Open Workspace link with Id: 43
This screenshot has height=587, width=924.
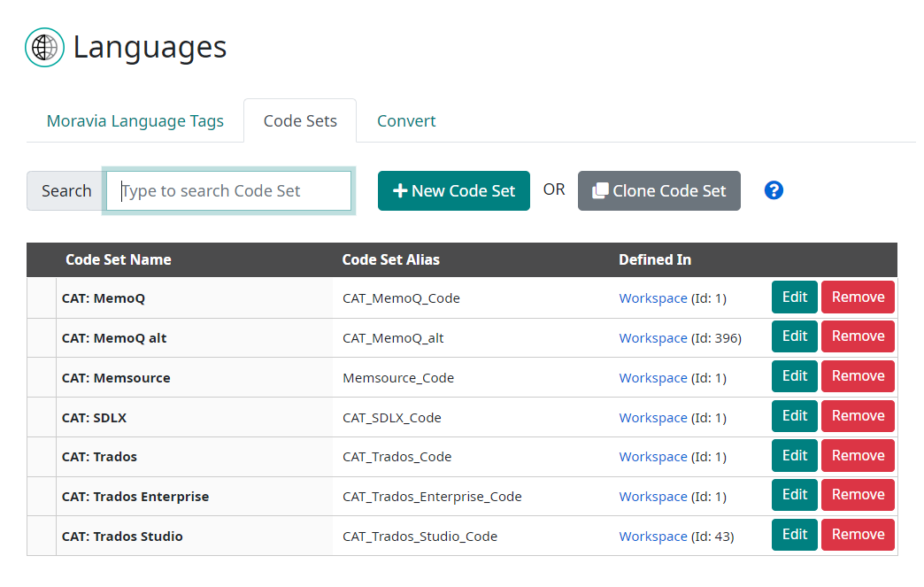(x=653, y=537)
